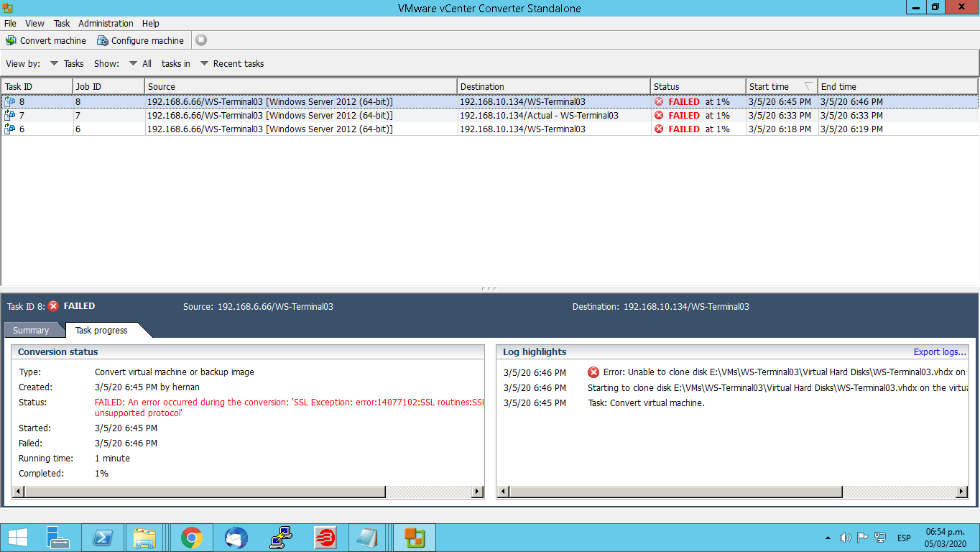
Task: Click the task icon in row 6
Action: (x=10, y=129)
